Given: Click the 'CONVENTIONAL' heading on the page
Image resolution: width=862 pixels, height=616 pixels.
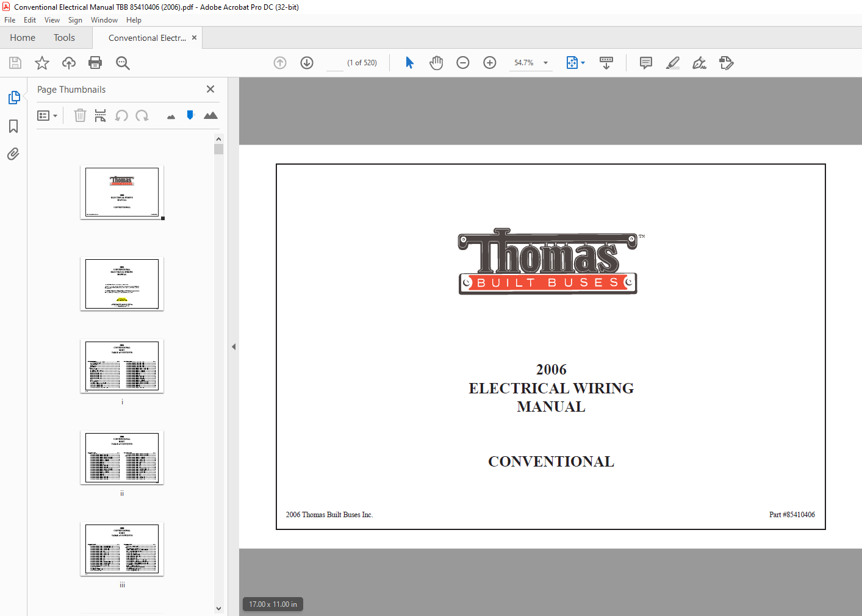Looking at the screenshot, I should (x=551, y=462).
